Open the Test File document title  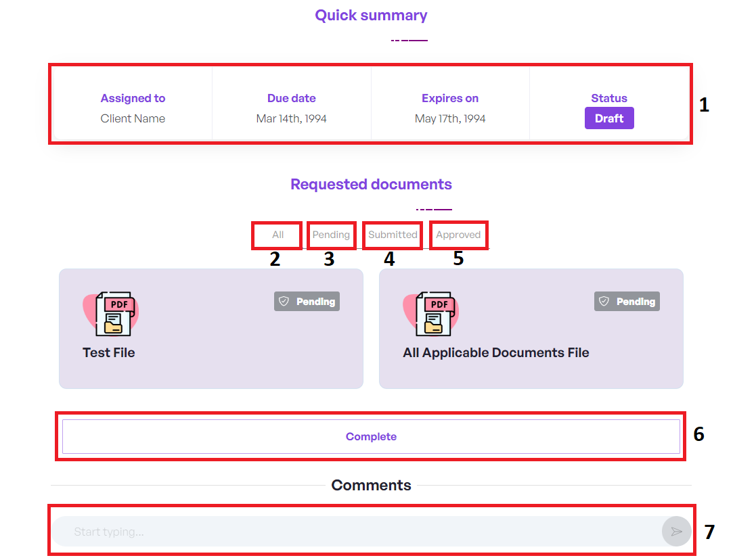(109, 352)
